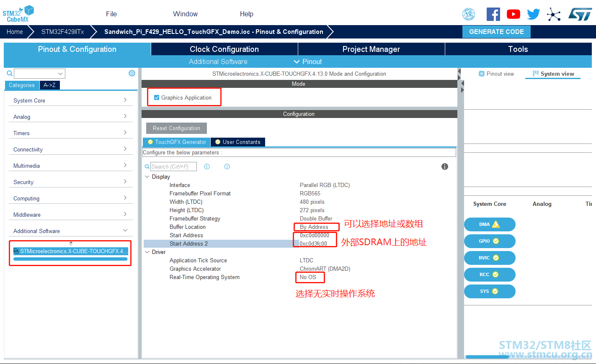Switch to Project Manager tab
Viewport: 596px width, 364px height.
coord(372,49)
